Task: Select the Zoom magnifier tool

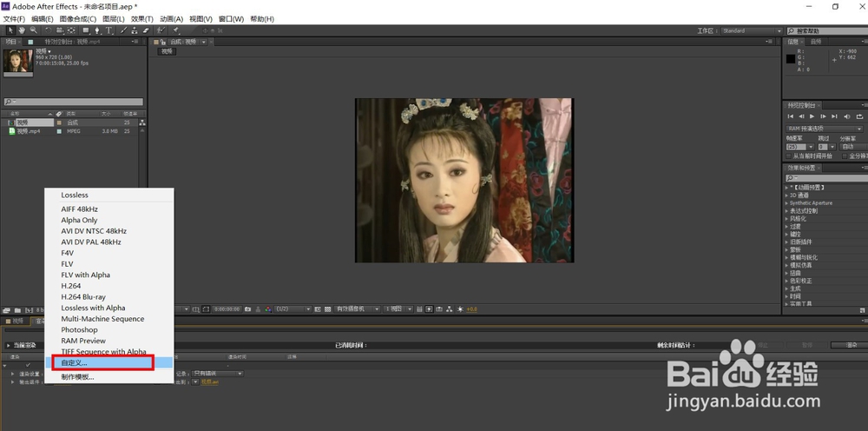Action: (x=34, y=30)
